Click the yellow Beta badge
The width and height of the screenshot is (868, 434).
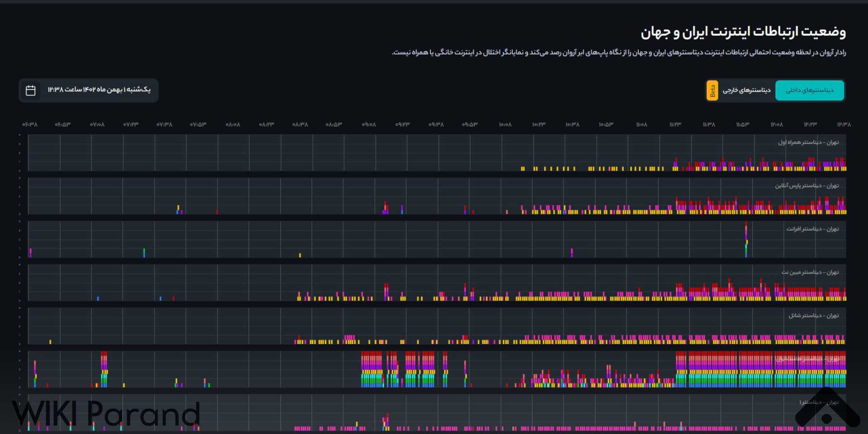712,90
